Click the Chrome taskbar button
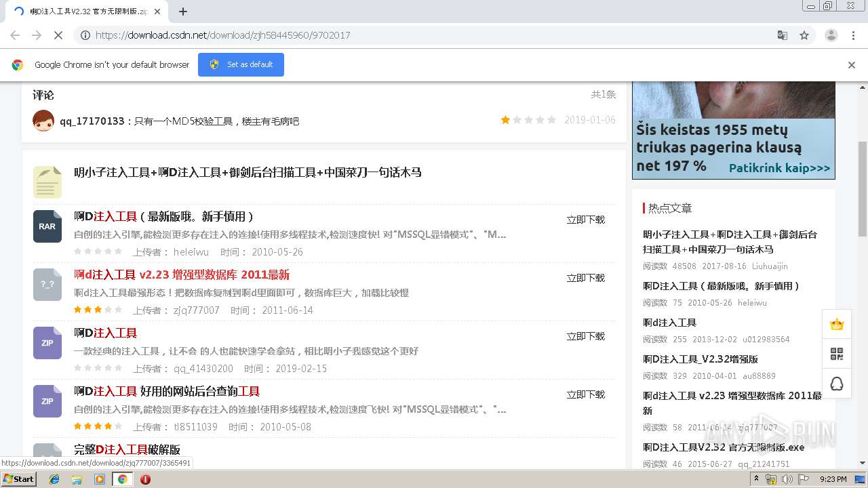This screenshot has height=488, width=868. point(122,479)
